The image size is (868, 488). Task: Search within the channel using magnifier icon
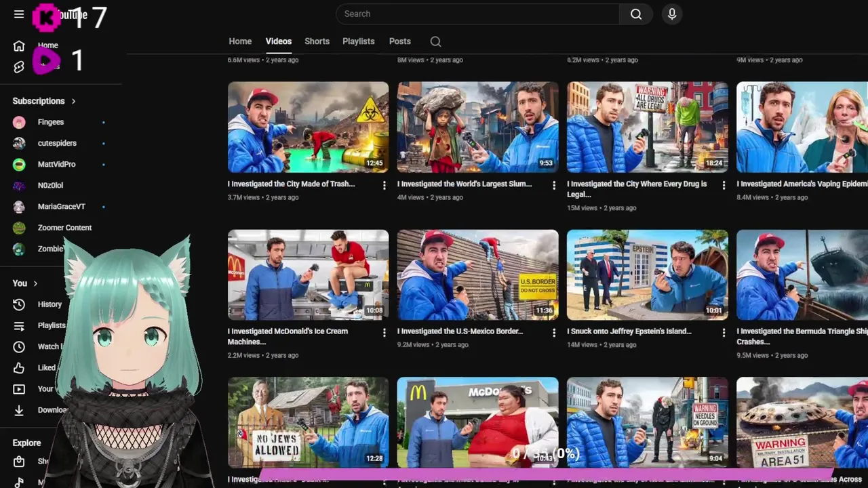(435, 41)
